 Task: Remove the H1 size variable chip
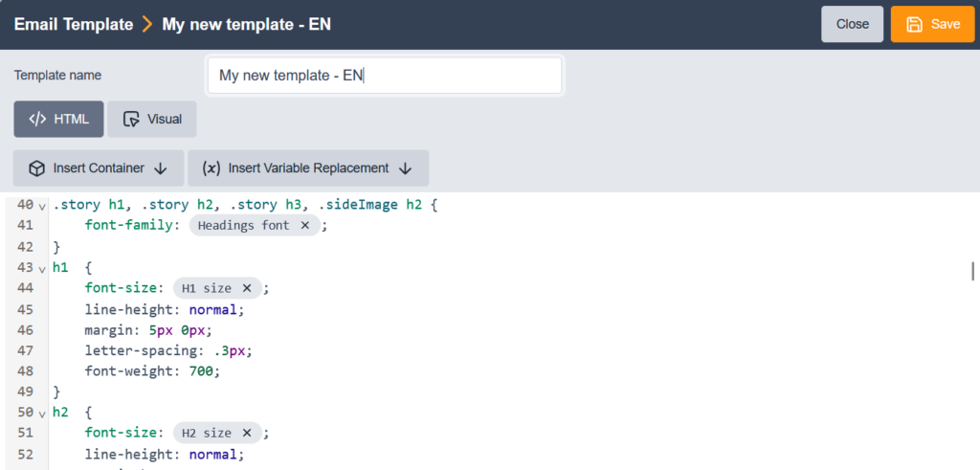click(x=247, y=288)
